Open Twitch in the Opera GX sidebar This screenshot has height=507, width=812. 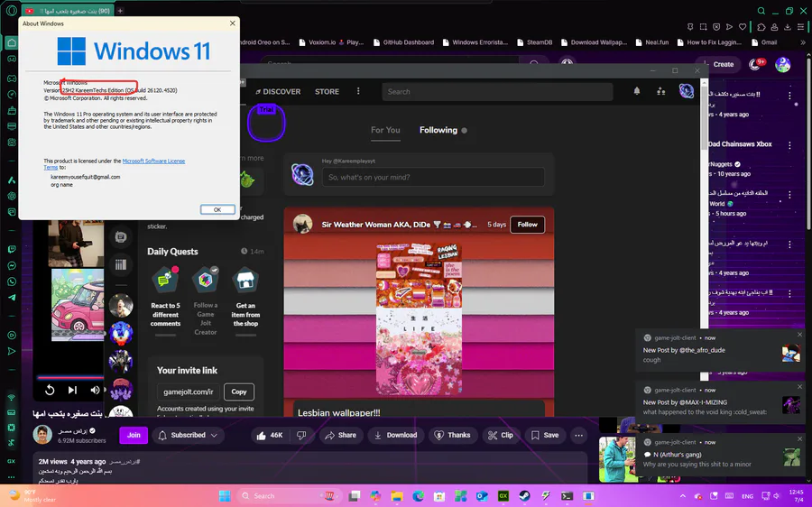pos(12,249)
